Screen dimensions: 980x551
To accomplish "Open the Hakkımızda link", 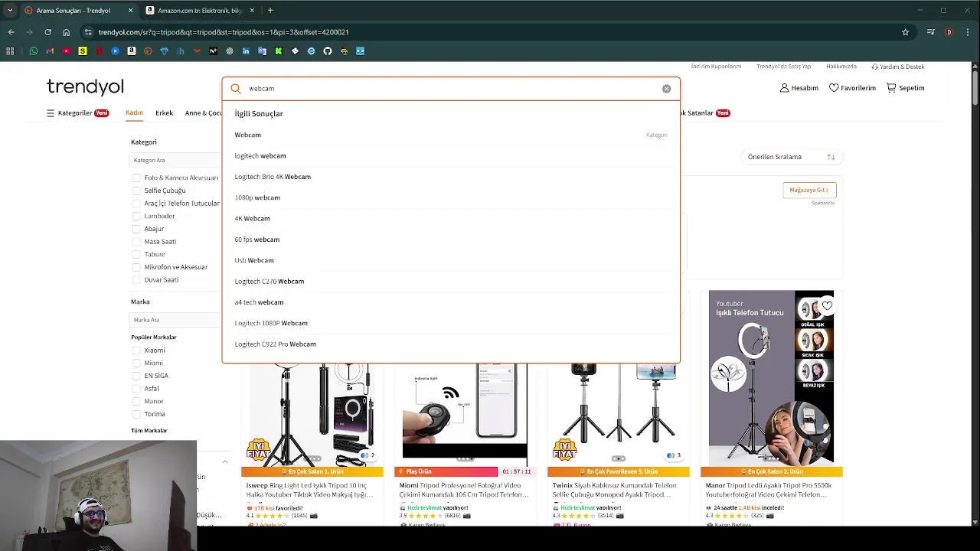I will tap(841, 67).
